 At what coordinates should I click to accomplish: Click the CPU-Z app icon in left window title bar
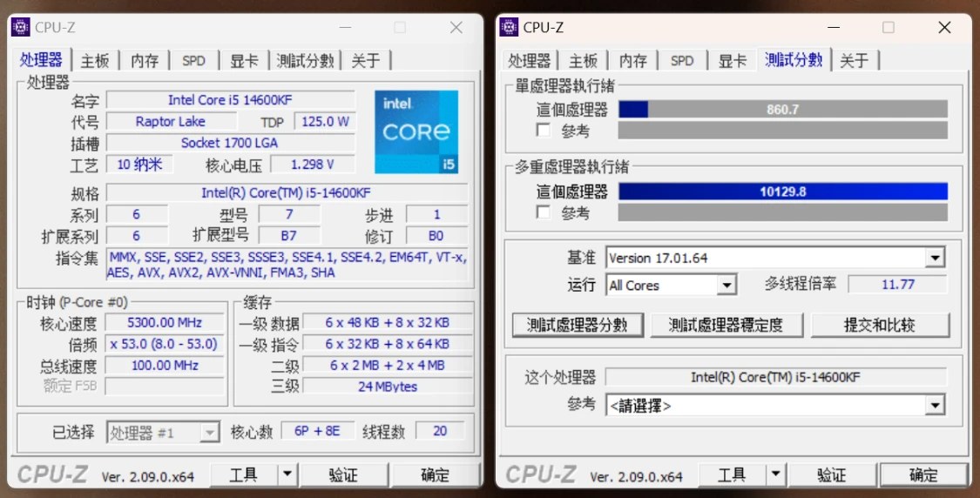[21, 27]
